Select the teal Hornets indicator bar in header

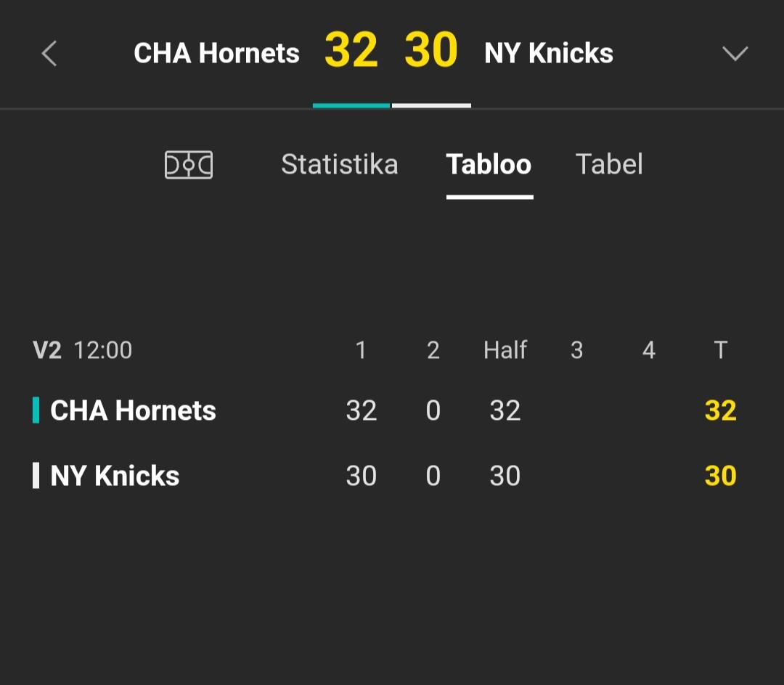pos(351,105)
